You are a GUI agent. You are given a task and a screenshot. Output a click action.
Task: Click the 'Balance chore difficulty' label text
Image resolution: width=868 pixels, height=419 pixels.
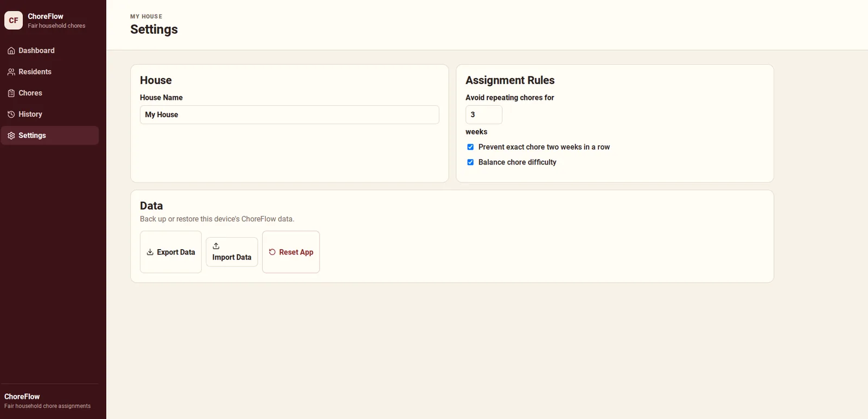pos(518,162)
